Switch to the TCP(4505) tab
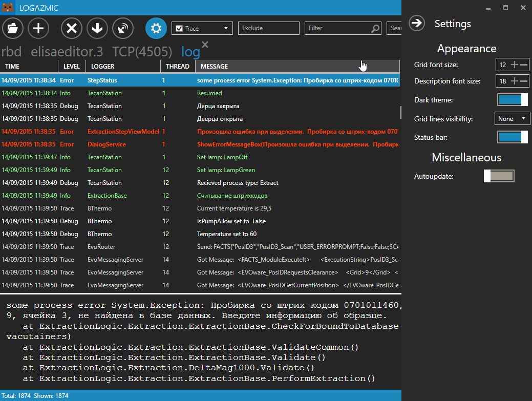The width and height of the screenshot is (532, 401). tap(142, 52)
